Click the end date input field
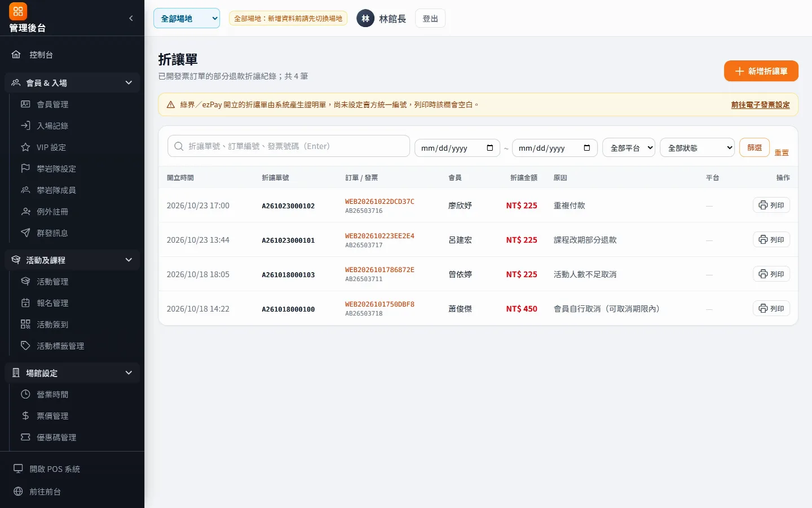 tap(555, 148)
